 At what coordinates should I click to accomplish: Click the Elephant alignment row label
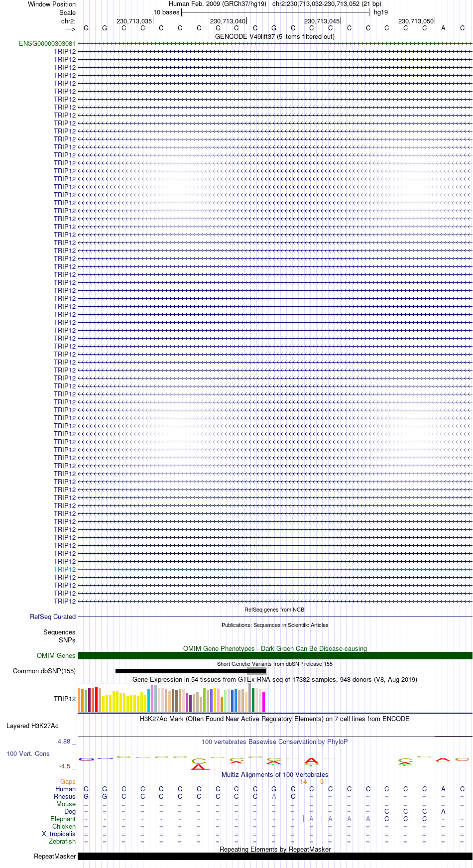tap(63, 819)
